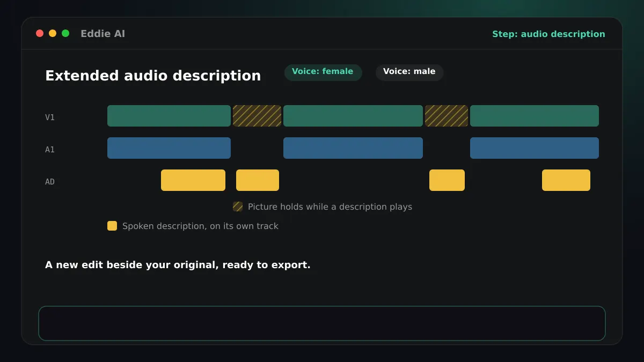This screenshot has width=644, height=362.
Task: Select the Voice: female option
Action: (323, 72)
